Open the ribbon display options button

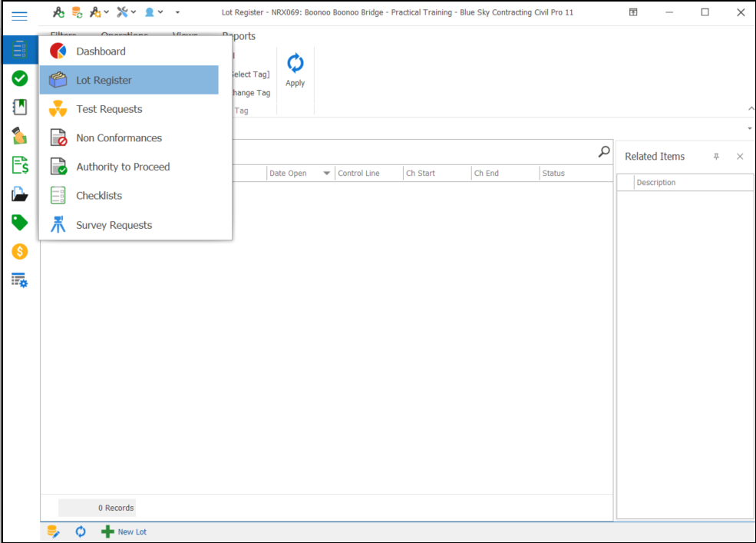point(633,12)
